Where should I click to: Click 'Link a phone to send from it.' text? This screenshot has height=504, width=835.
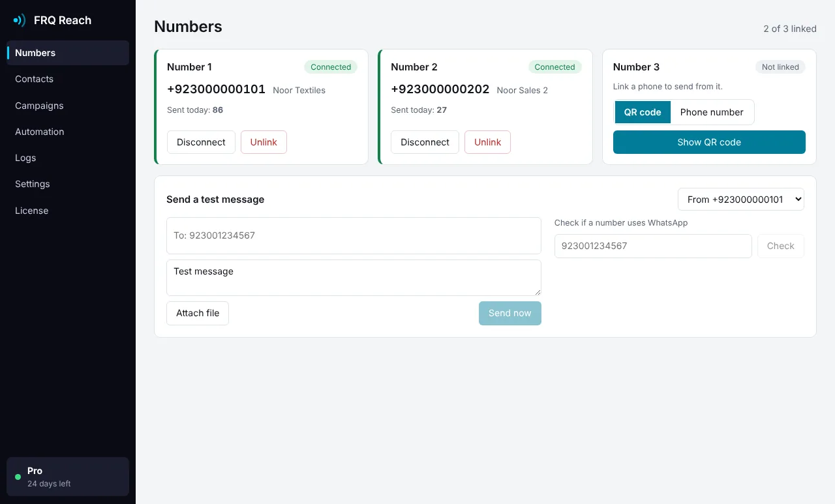(x=668, y=87)
